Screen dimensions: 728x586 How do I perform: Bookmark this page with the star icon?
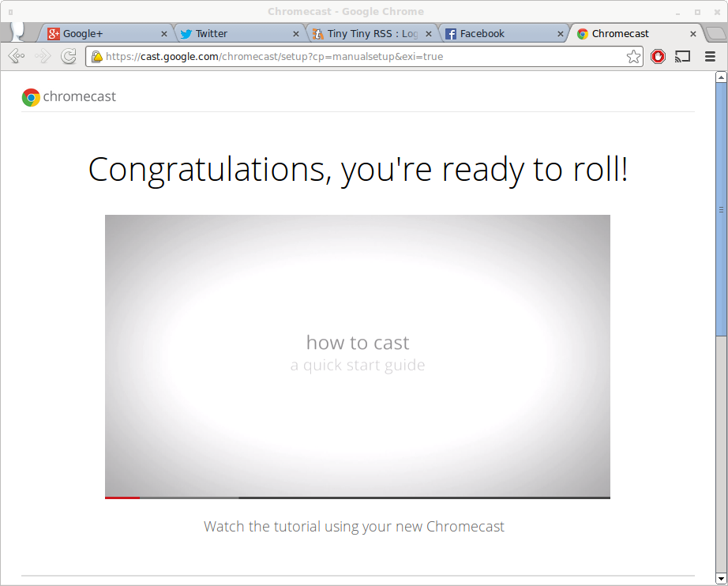(x=633, y=57)
